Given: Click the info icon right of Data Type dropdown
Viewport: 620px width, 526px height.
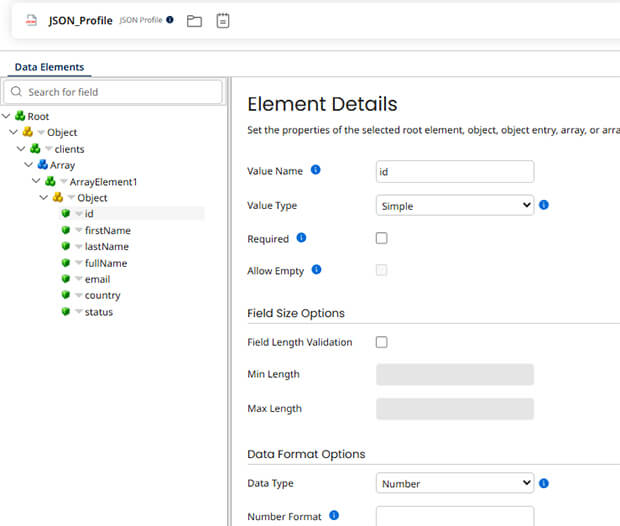Looking at the screenshot, I should tap(544, 483).
